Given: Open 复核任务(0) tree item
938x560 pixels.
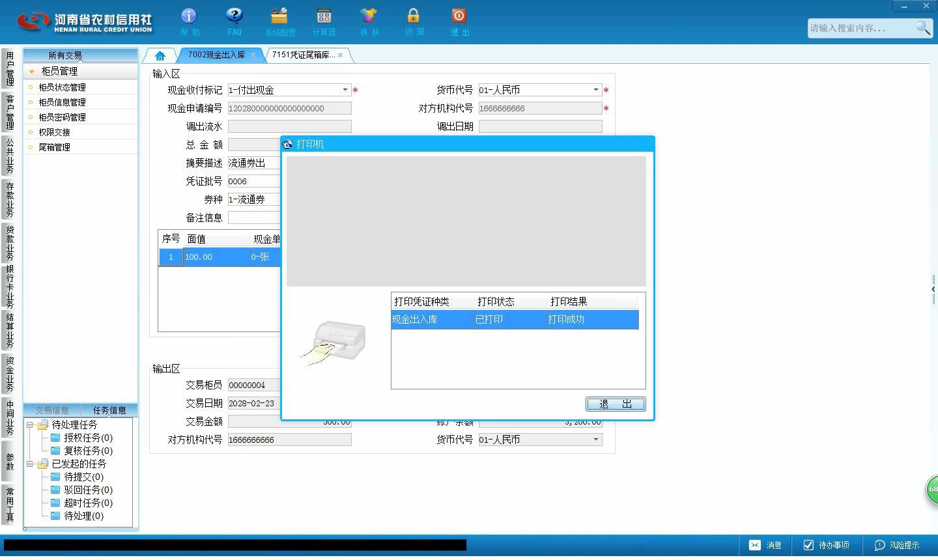Looking at the screenshot, I should pyautogui.click(x=88, y=451).
